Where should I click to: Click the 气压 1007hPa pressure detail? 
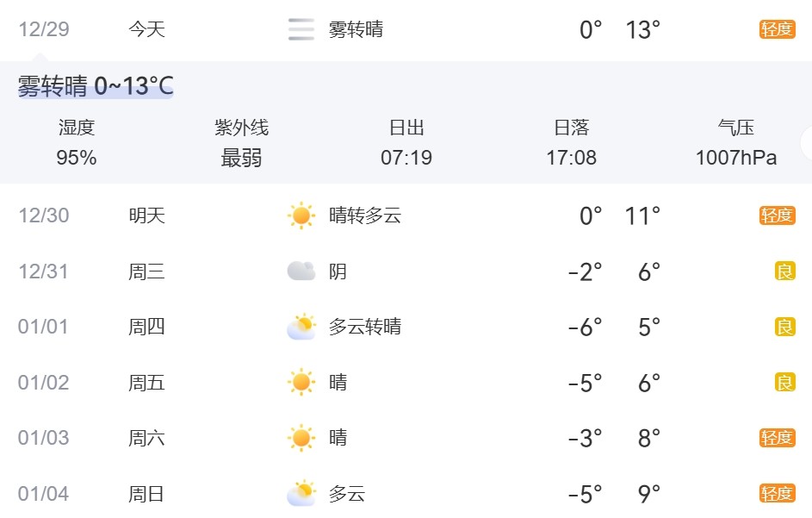pos(736,143)
